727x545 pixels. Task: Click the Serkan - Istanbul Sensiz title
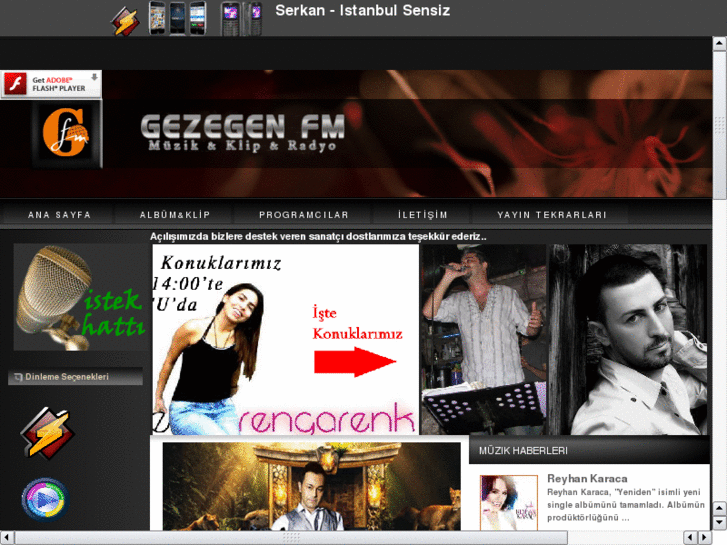click(x=363, y=10)
